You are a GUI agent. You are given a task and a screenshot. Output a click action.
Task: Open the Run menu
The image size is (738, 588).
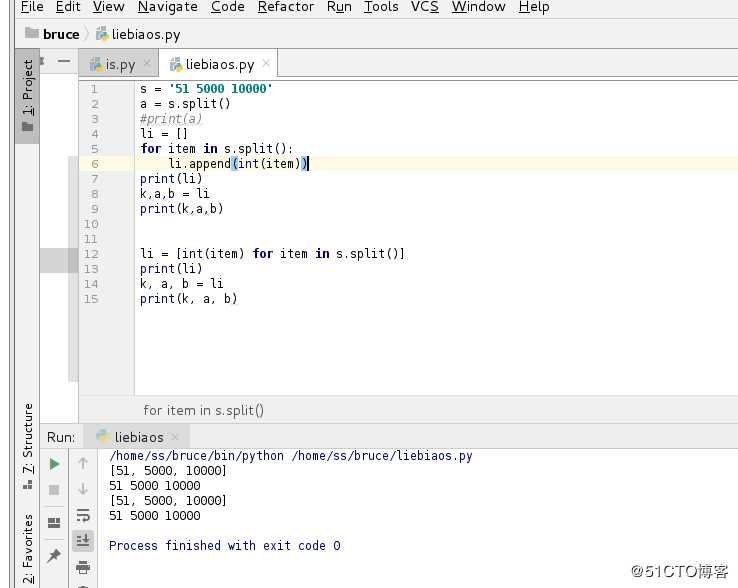(x=339, y=7)
